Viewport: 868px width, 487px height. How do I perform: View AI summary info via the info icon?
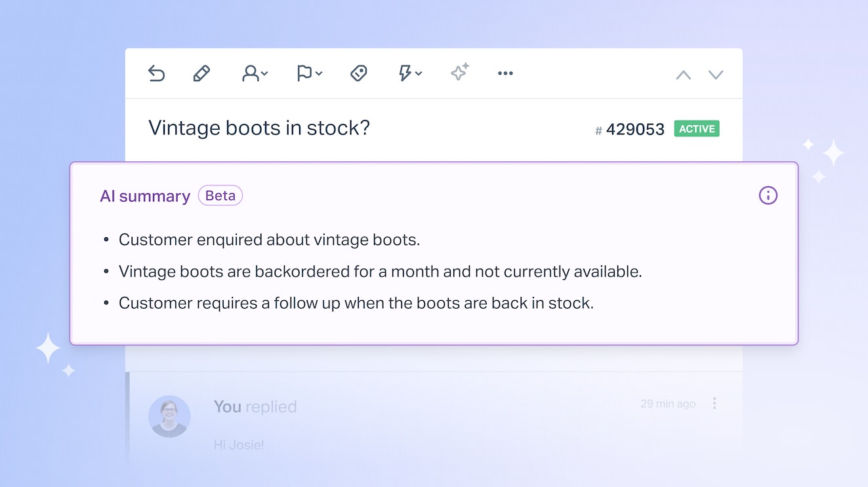768,195
